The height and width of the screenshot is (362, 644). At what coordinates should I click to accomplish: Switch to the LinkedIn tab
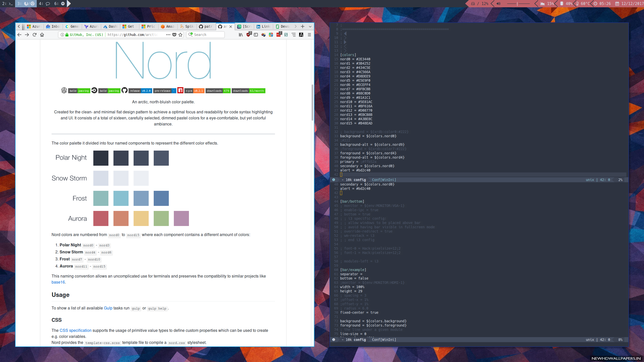(x=263, y=26)
